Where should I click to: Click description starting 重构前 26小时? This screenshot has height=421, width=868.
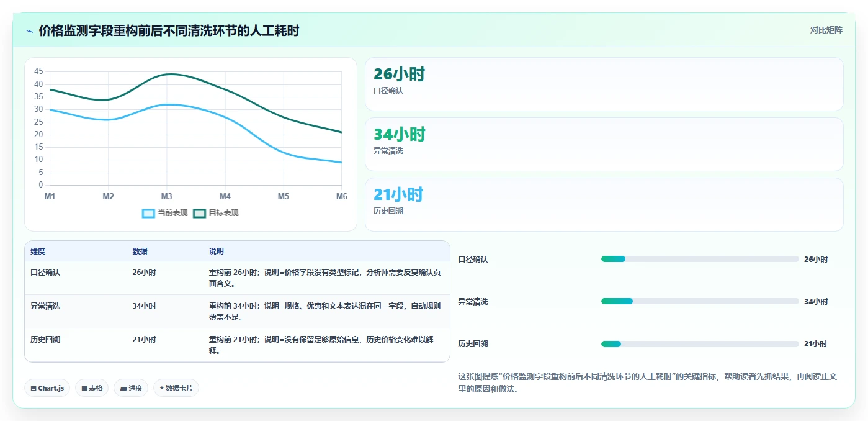325,278
